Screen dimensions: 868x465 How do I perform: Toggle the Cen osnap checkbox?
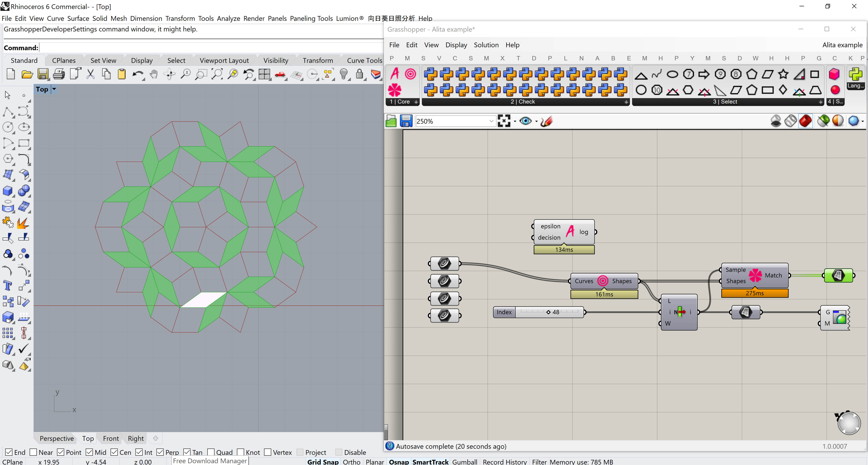114,452
